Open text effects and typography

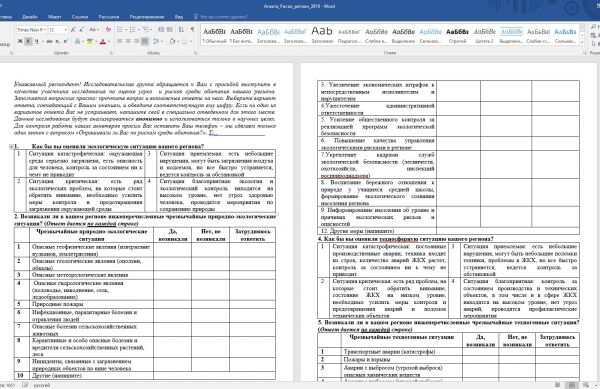click(x=78, y=41)
